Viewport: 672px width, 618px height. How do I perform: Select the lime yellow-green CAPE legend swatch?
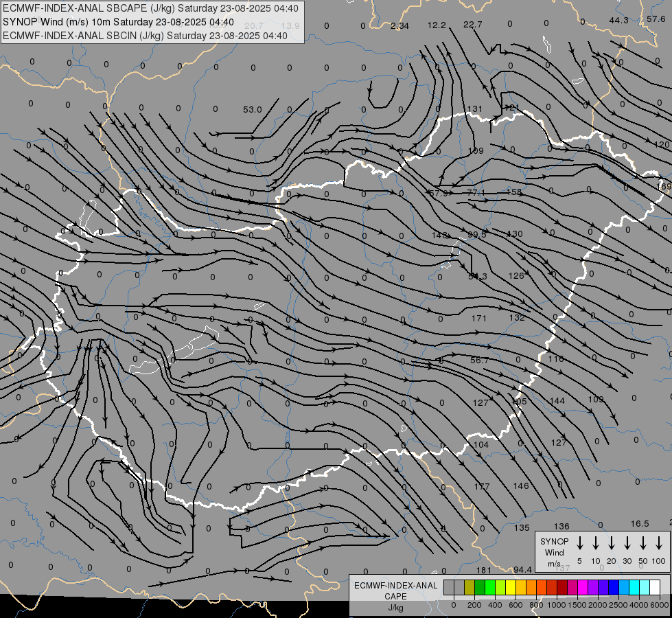point(500,587)
